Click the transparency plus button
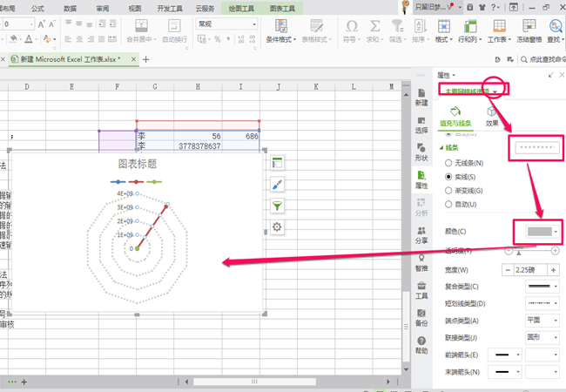The width and height of the screenshot is (566, 392). [x=555, y=251]
